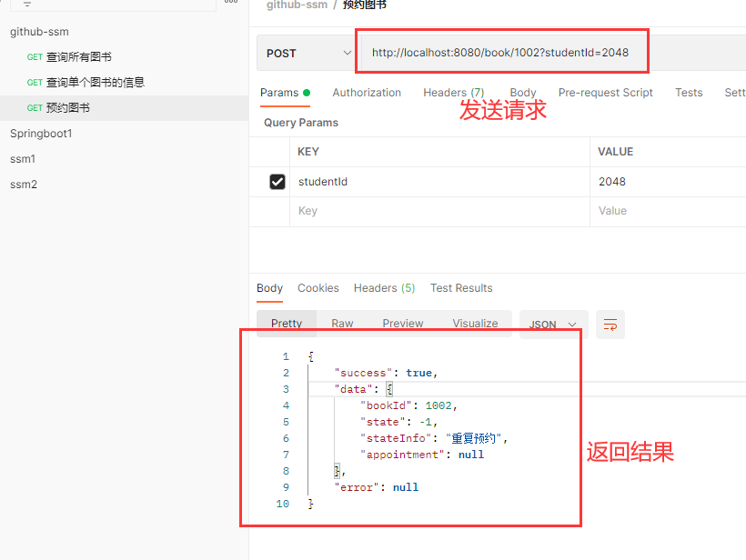Select the Visualize view button
This screenshot has height=560, width=746.
tap(475, 324)
